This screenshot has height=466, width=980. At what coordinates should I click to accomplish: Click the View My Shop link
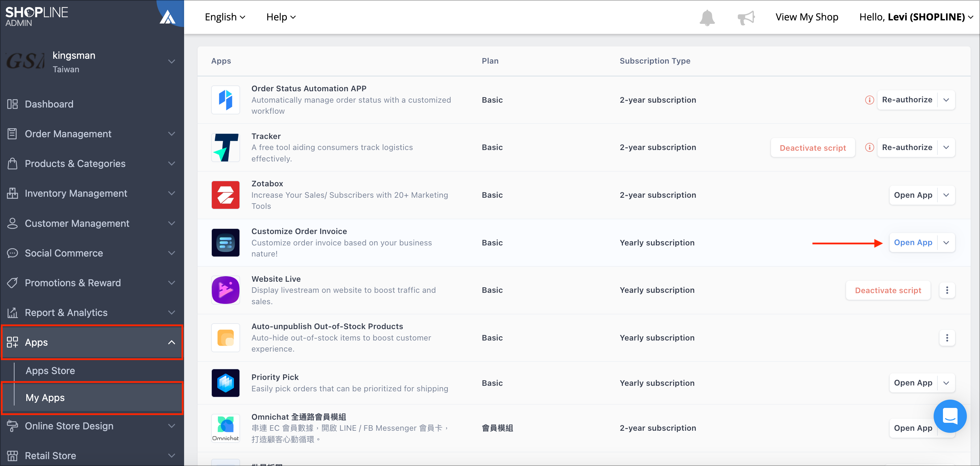pyautogui.click(x=807, y=17)
